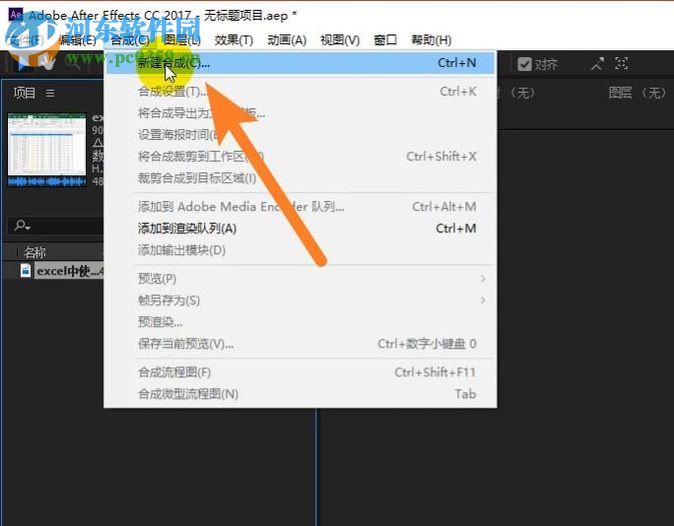Image resolution: width=674 pixels, height=526 pixels.
Task: Open the 视图(V) menu
Action: (340, 40)
